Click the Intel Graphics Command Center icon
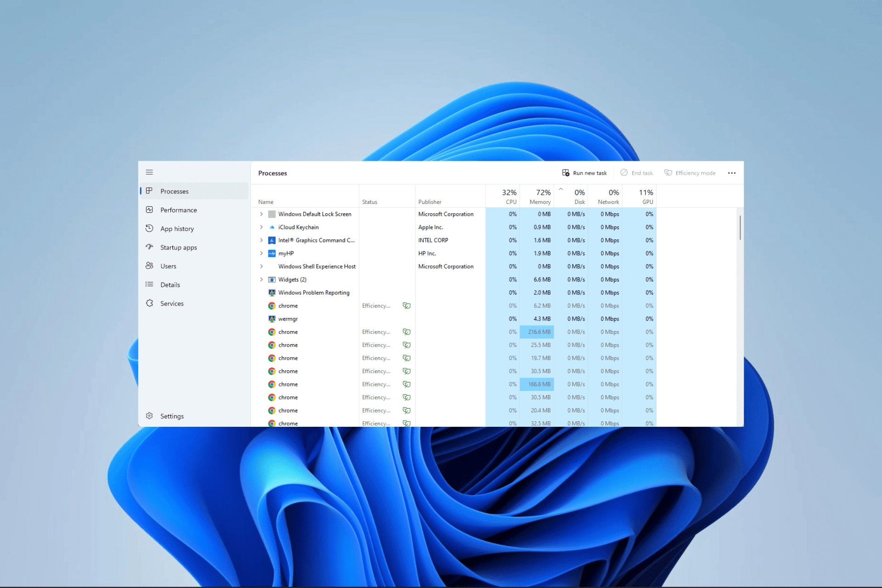This screenshot has width=882, height=588. [272, 240]
